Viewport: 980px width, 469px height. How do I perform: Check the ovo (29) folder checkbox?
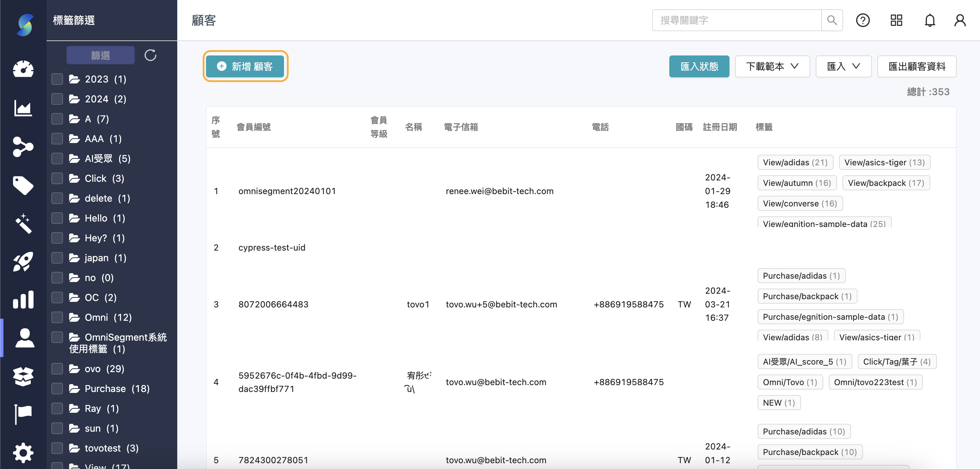click(x=57, y=368)
